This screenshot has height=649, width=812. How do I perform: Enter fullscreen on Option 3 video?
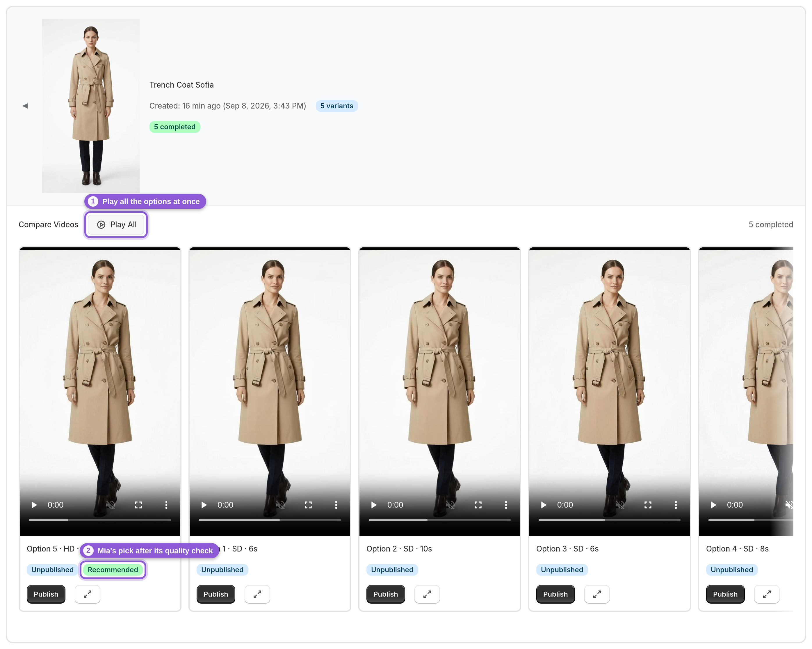[x=648, y=505]
